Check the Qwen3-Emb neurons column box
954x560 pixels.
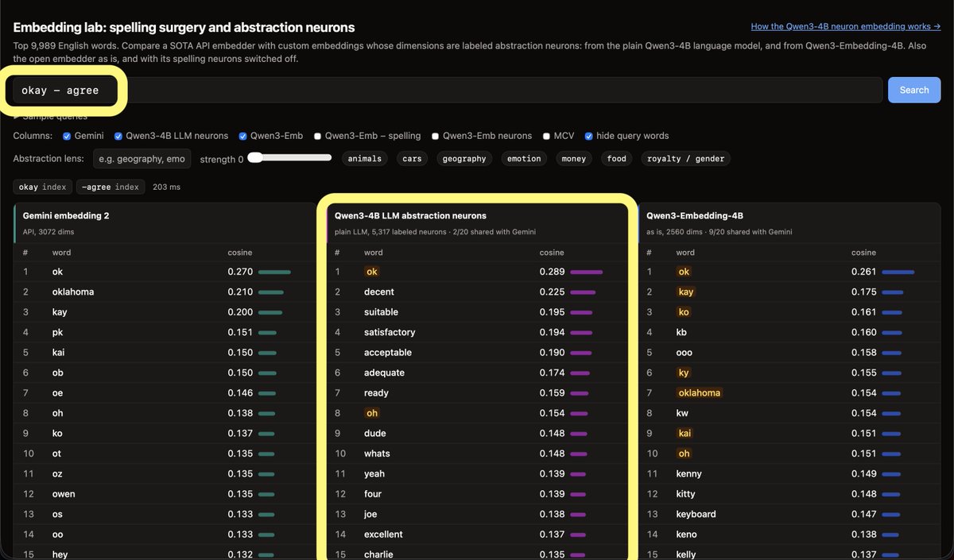pyautogui.click(x=436, y=136)
